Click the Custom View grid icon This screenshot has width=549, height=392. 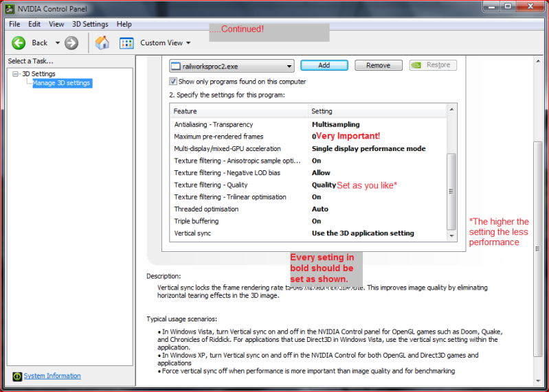(126, 43)
